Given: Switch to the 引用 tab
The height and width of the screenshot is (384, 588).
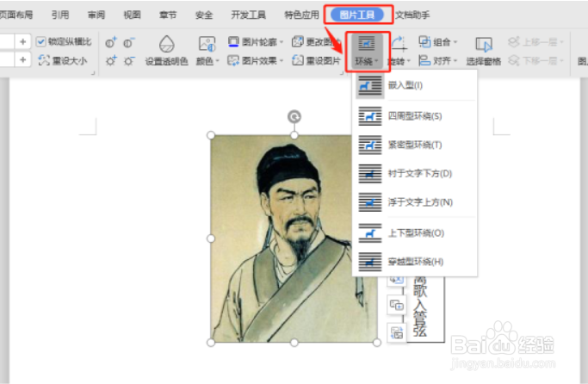Looking at the screenshot, I should click(x=60, y=15).
